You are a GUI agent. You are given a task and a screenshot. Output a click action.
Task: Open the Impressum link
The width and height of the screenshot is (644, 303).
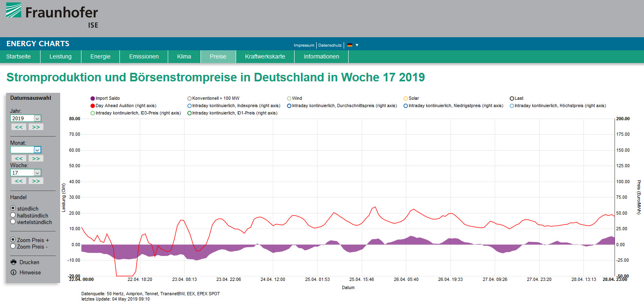point(304,45)
